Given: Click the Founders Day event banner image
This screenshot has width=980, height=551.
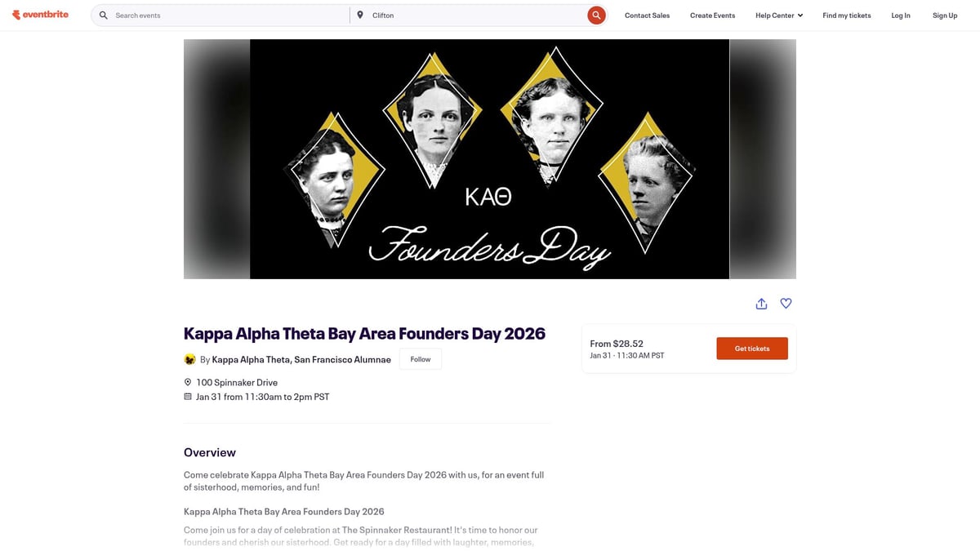Looking at the screenshot, I should [489, 158].
